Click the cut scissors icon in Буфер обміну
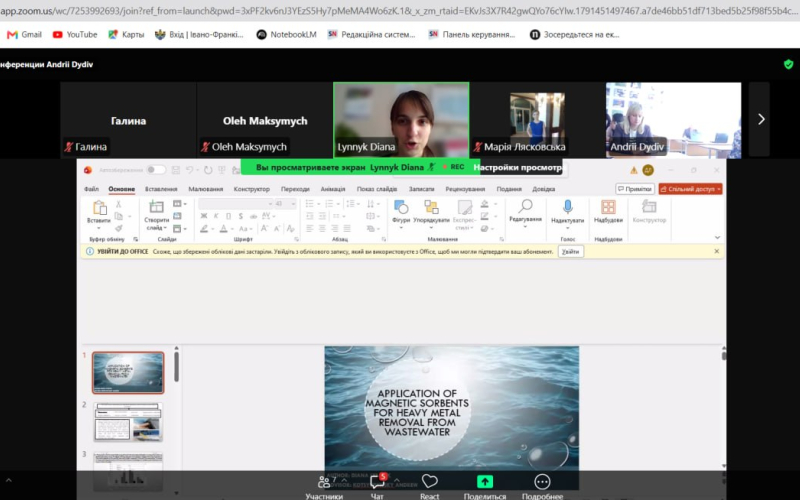Screen dimensions: 800x500 tap(118, 204)
